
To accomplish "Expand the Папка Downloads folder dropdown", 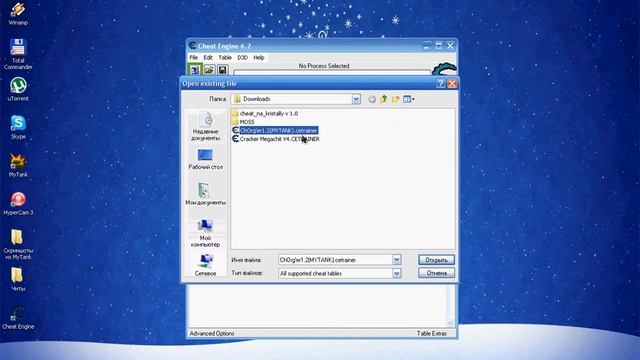I will pos(356,99).
